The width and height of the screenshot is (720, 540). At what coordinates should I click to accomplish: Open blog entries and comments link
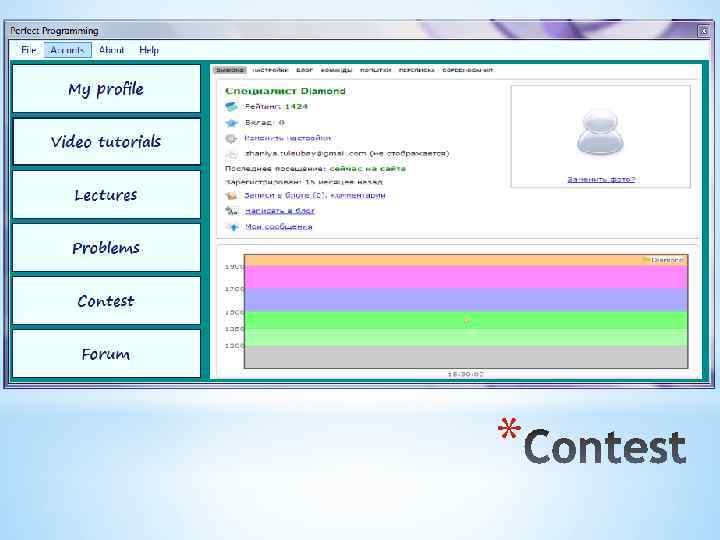pyautogui.click(x=315, y=195)
